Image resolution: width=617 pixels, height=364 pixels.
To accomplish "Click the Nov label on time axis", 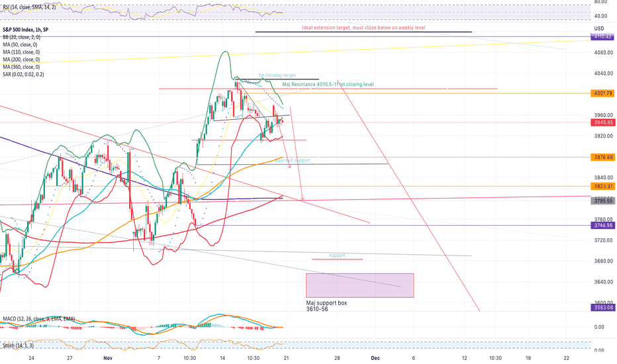I will click(108, 358).
